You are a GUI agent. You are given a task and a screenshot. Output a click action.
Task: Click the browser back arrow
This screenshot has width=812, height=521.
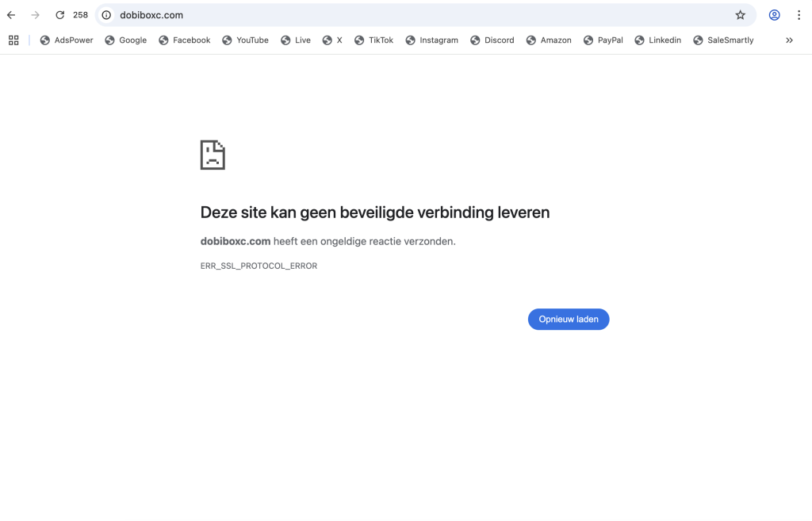coord(11,15)
